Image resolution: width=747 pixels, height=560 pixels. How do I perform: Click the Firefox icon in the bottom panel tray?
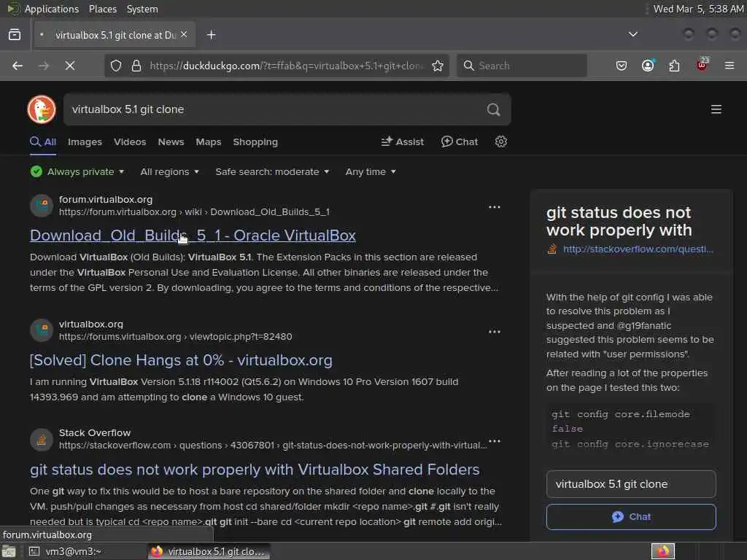662,551
